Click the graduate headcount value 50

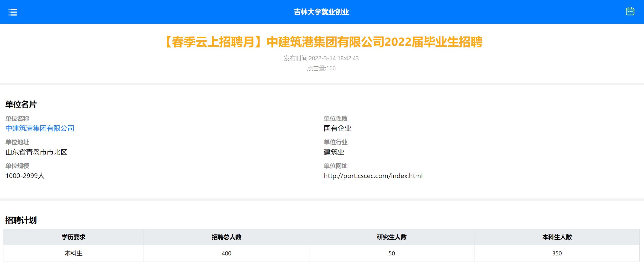pyautogui.click(x=392, y=253)
